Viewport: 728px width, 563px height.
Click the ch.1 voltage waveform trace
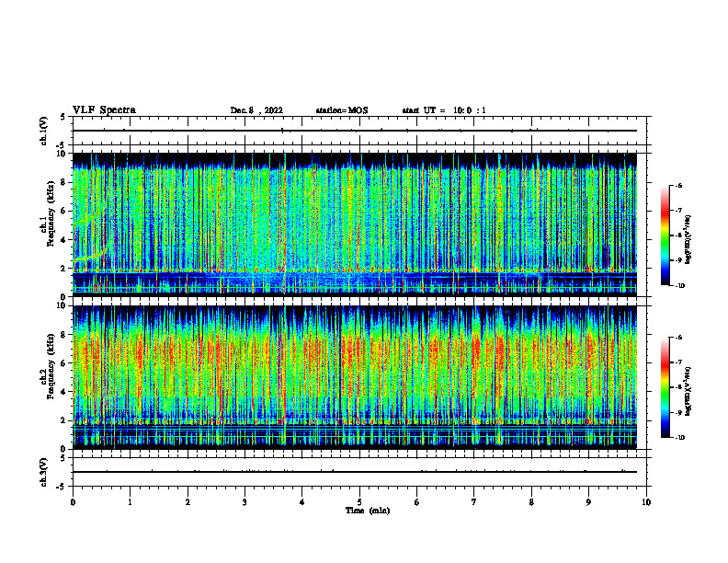pyautogui.click(x=355, y=131)
